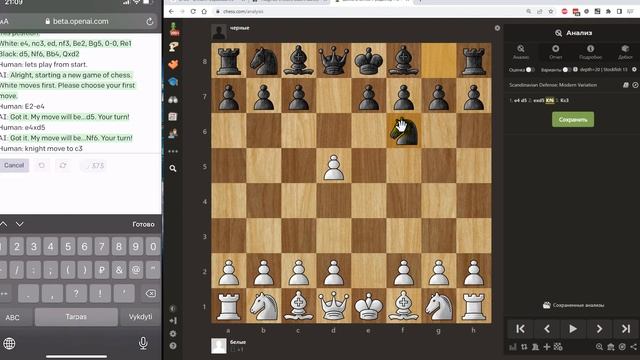Image resolution: width=640 pixels, height=360 pixels.
Task: Flip the board with the arrows icon
Action: click(x=524, y=347)
